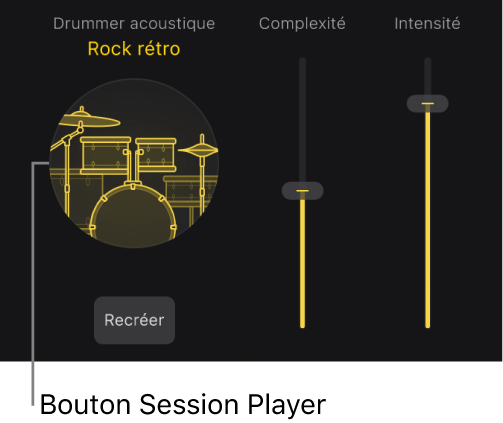Click the small cymbal on kit's right side
Image resolution: width=503 pixels, height=423 pixels.
pyautogui.click(x=199, y=149)
